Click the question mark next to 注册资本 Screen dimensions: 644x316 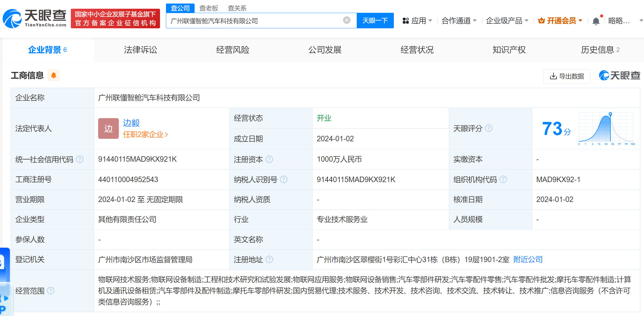click(269, 159)
